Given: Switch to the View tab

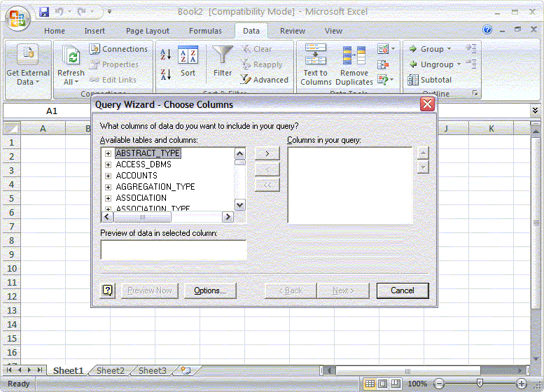Looking at the screenshot, I should pyautogui.click(x=333, y=31).
